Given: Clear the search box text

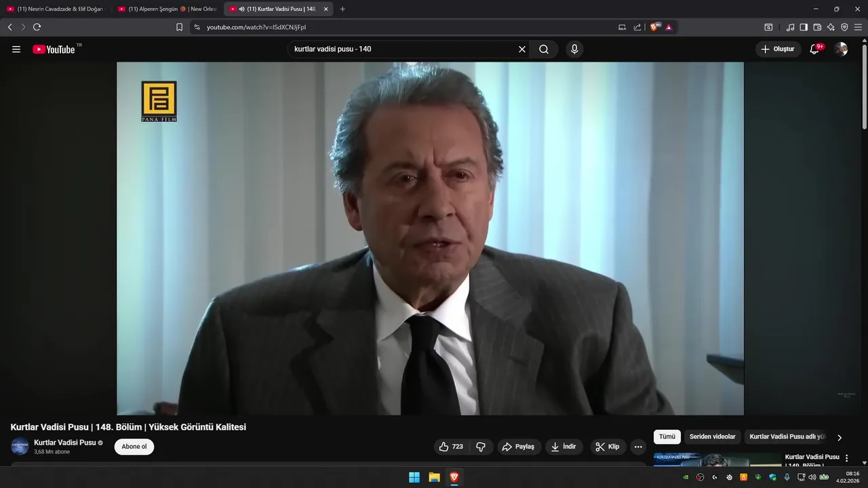Looking at the screenshot, I should click(522, 49).
